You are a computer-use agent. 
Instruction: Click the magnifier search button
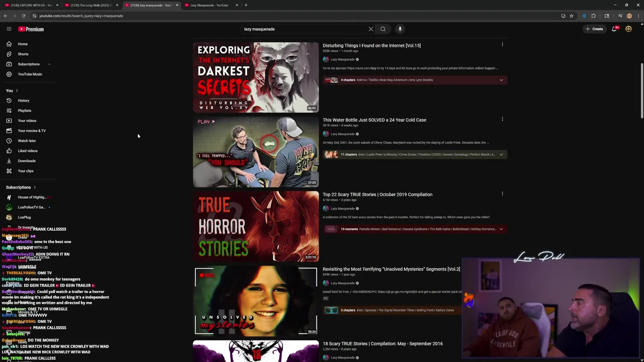pos(383,29)
